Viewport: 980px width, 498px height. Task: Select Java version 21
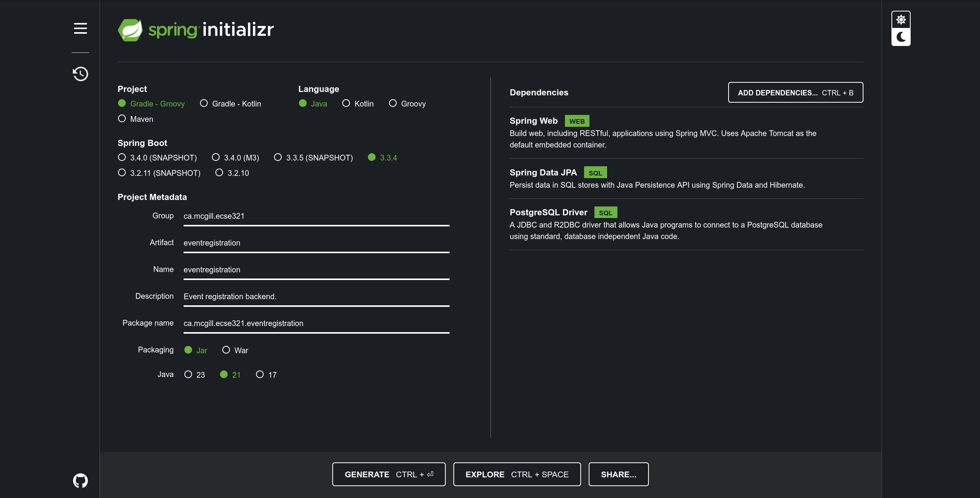[x=230, y=375]
